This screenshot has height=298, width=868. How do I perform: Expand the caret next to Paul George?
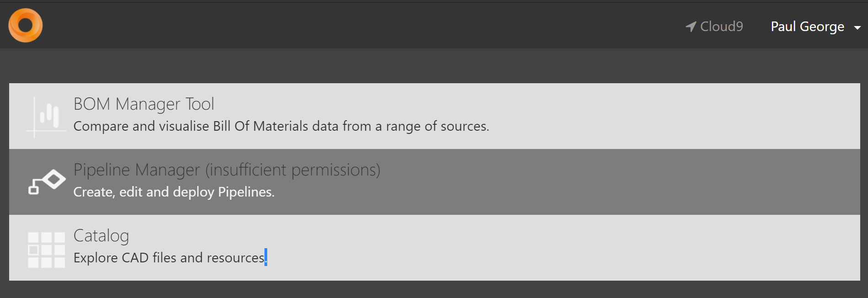[857, 28]
